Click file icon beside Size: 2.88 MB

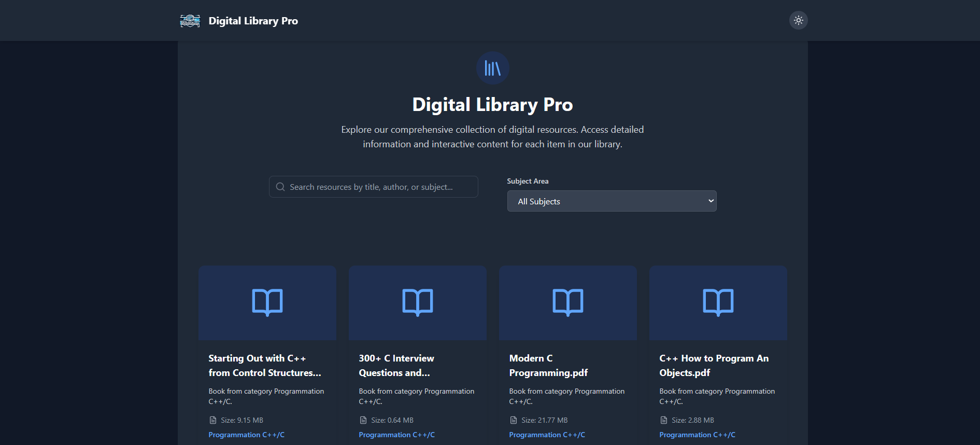(x=663, y=420)
